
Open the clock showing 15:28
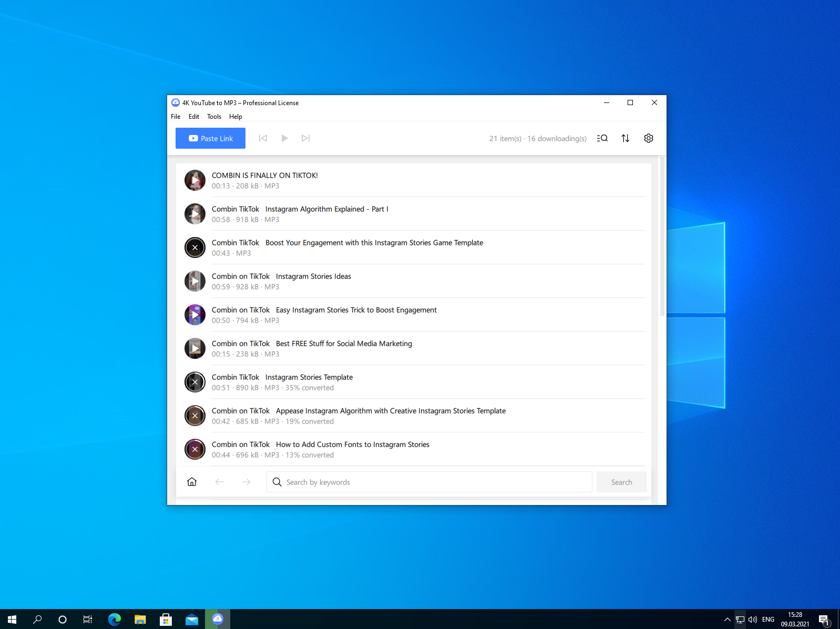tap(795, 620)
